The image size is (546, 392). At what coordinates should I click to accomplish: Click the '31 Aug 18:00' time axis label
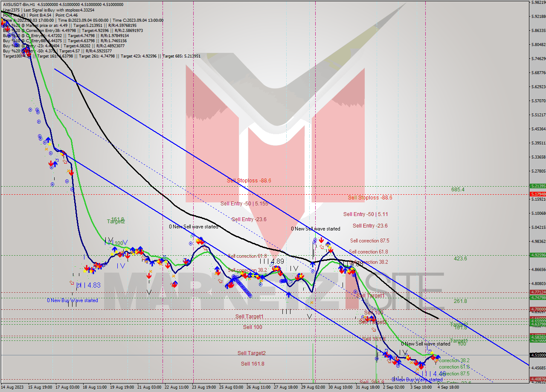coord(368,387)
